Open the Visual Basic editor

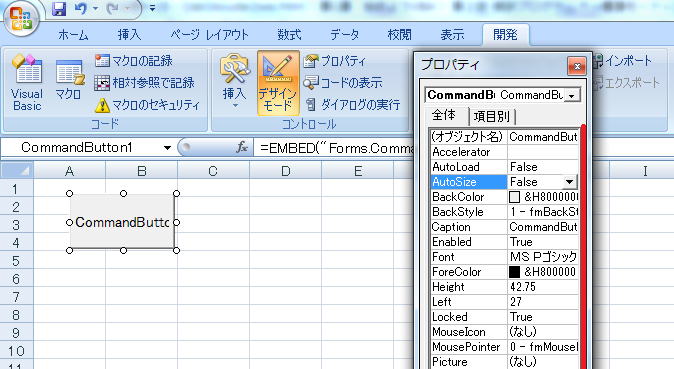click(x=27, y=83)
